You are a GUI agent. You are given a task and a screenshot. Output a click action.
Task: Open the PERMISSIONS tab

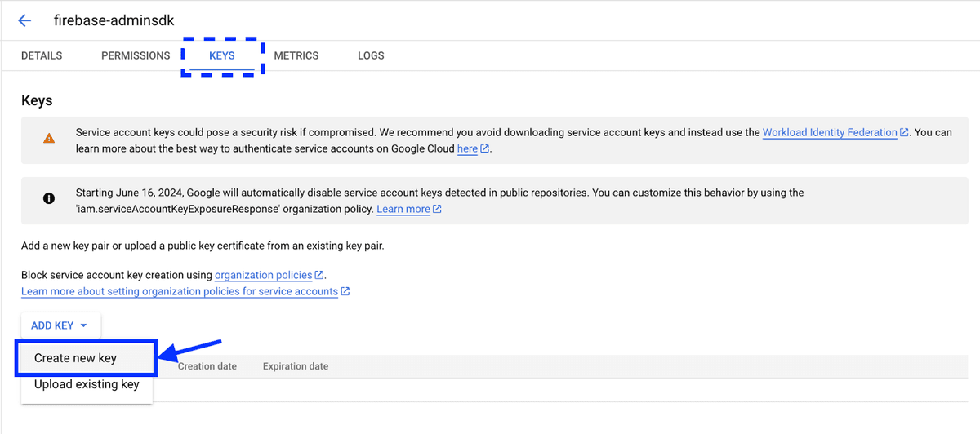(x=136, y=55)
